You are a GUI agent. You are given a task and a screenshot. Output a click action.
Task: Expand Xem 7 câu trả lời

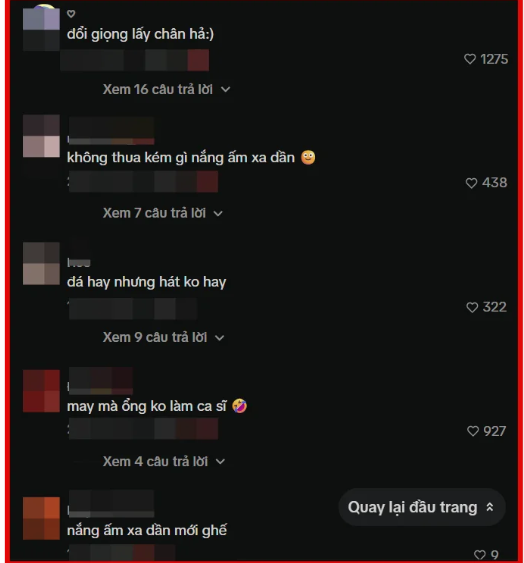tap(163, 213)
